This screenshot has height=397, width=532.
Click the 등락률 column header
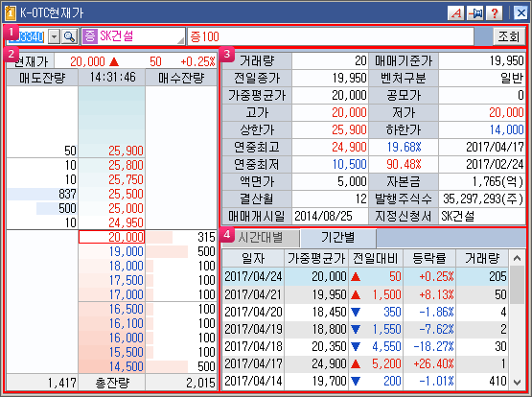429,259
